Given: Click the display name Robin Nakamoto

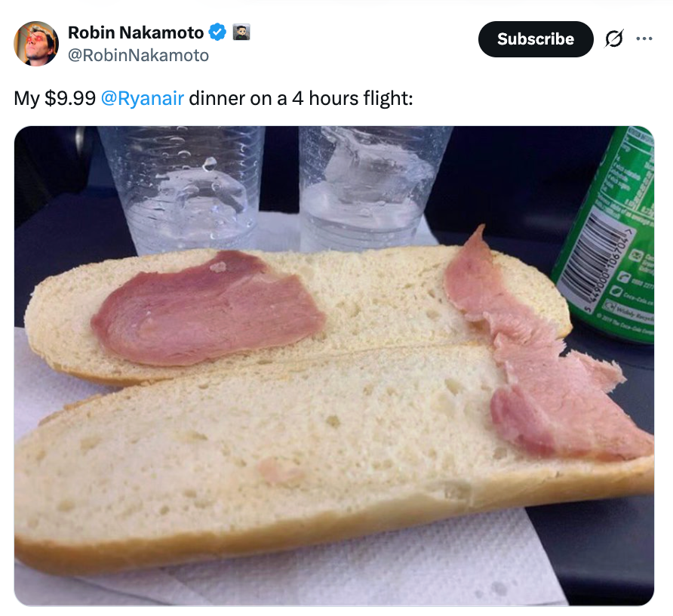Looking at the screenshot, I should [x=136, y=32].
